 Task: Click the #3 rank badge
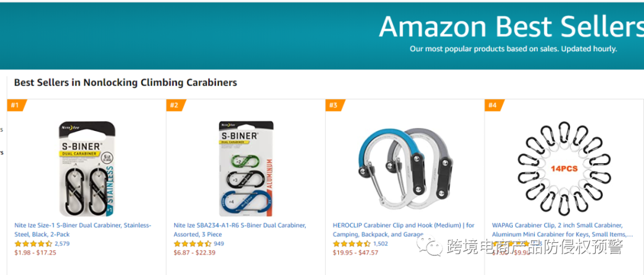333,105
